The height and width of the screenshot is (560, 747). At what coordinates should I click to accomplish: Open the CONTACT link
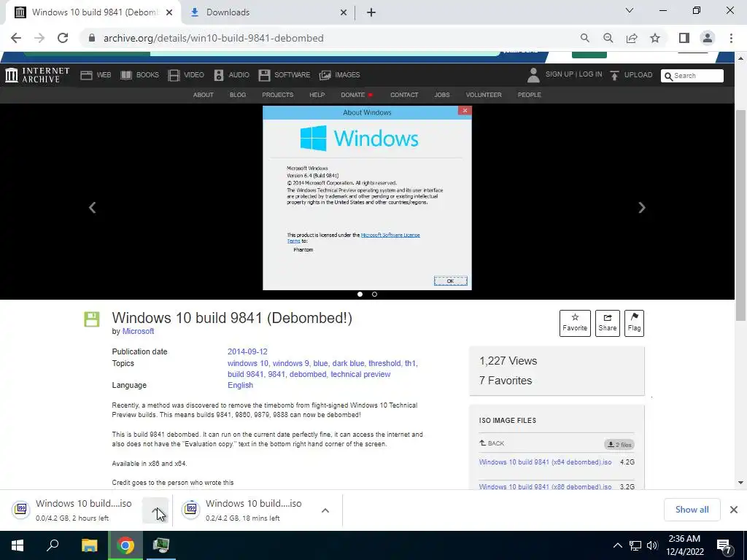(404, 95)
